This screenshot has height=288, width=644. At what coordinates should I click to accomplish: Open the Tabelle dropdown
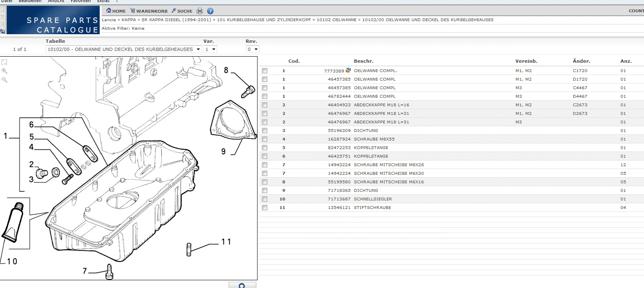pos(124,49)
